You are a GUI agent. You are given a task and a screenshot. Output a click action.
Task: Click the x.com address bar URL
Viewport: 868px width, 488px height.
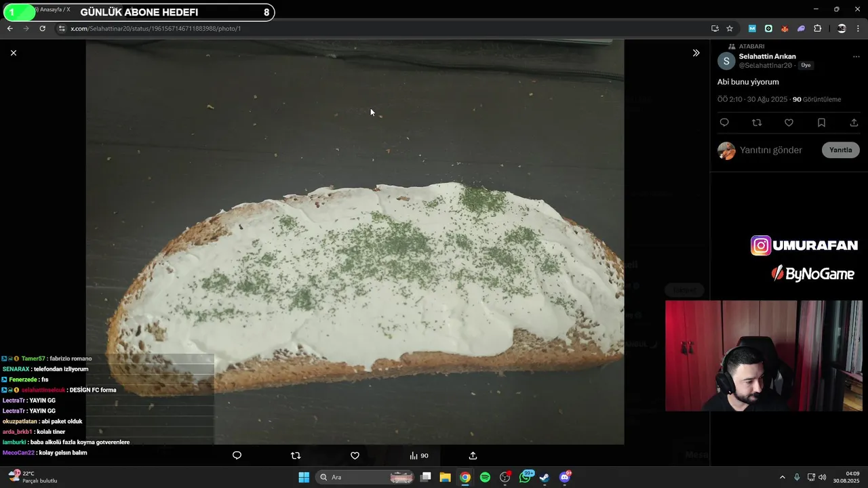click(156, 28)
